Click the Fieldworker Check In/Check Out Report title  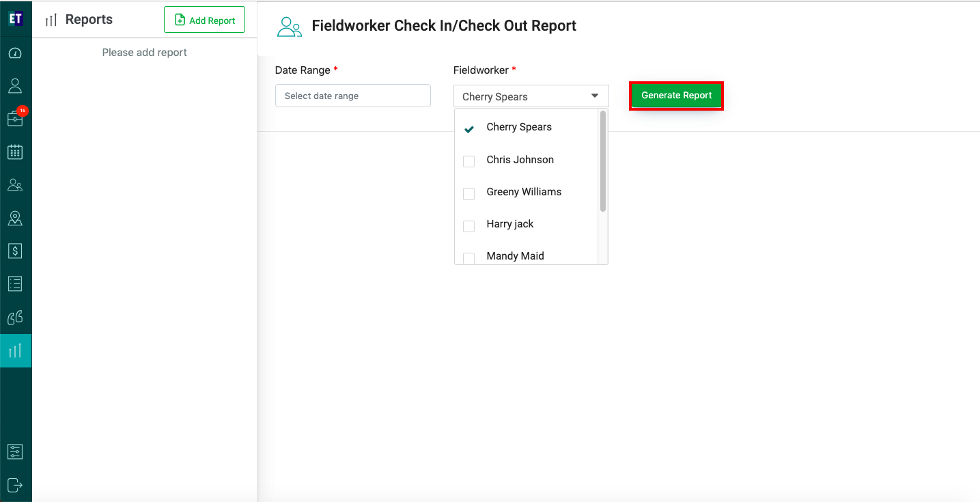tap(444, 26)
